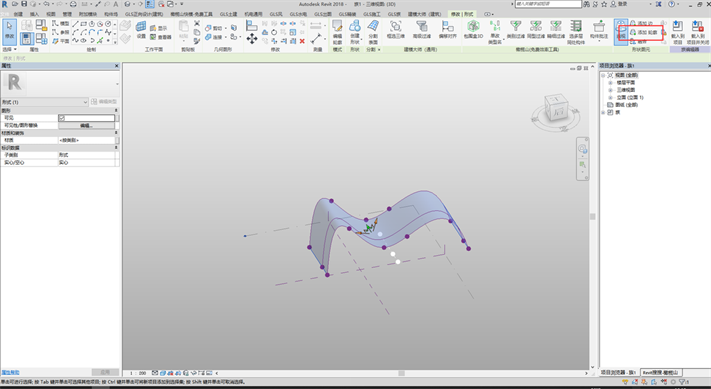Click the Material value field
Viewport: 711px width, 389px height.
pos(87,140)
